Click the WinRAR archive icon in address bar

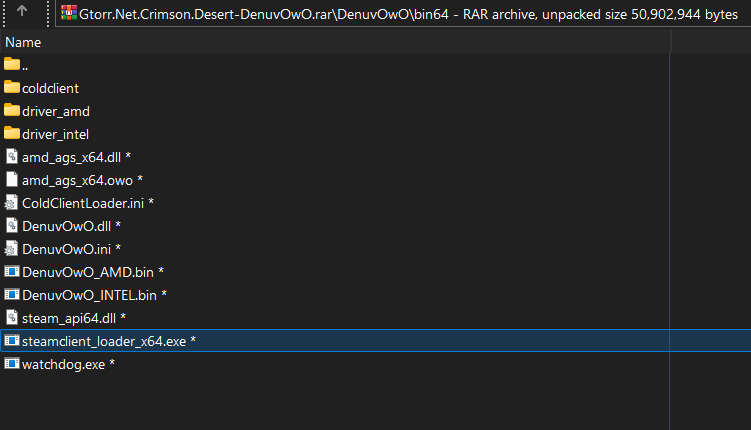pos(69,13)
